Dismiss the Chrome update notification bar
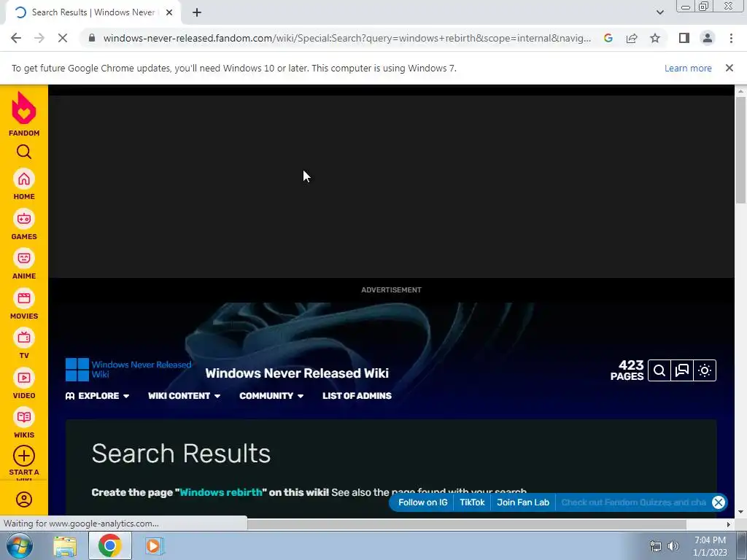The image size is (747, 560). [x=729, y=68]
